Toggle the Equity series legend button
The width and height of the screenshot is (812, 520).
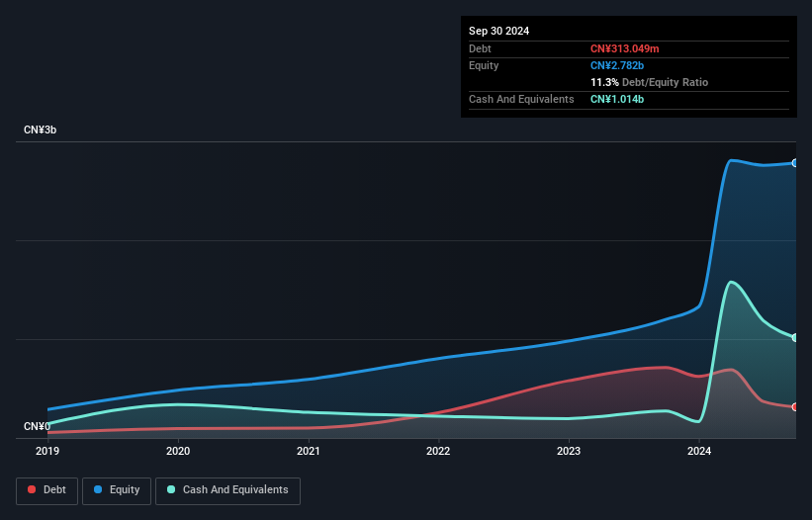pos(117,490)
